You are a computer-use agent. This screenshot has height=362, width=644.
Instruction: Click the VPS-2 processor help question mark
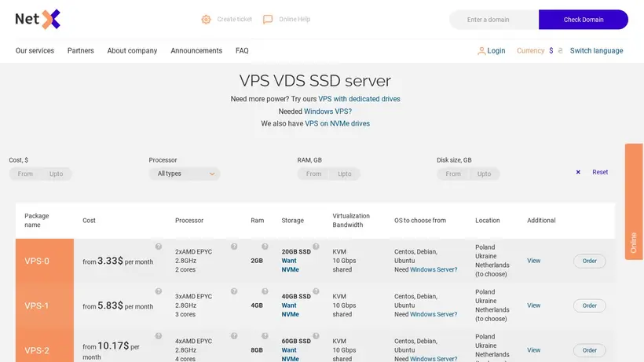point(234,336)
